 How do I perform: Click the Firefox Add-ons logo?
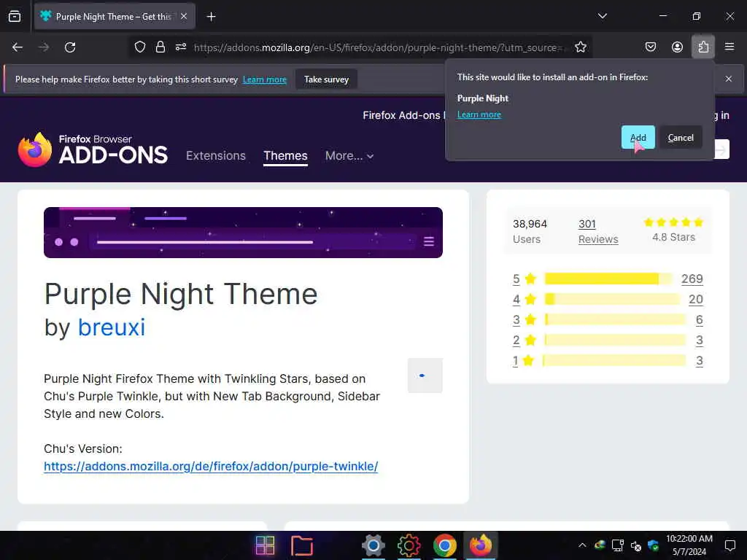coord(93,149)
